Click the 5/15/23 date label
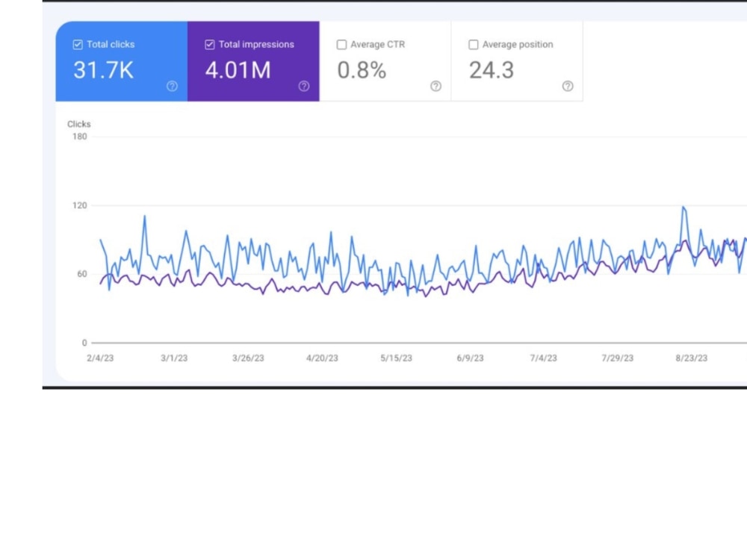This screenshot has width=747, height=560. (396, 358)
